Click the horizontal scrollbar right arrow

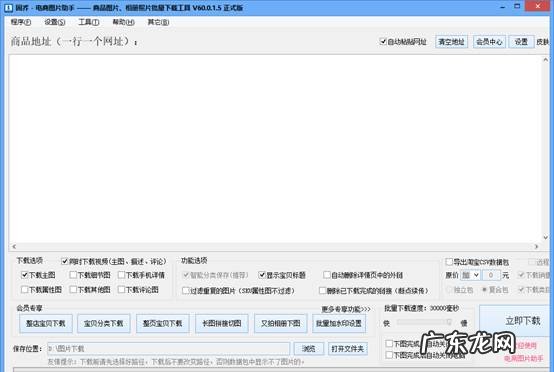click(x=536, y=246)
